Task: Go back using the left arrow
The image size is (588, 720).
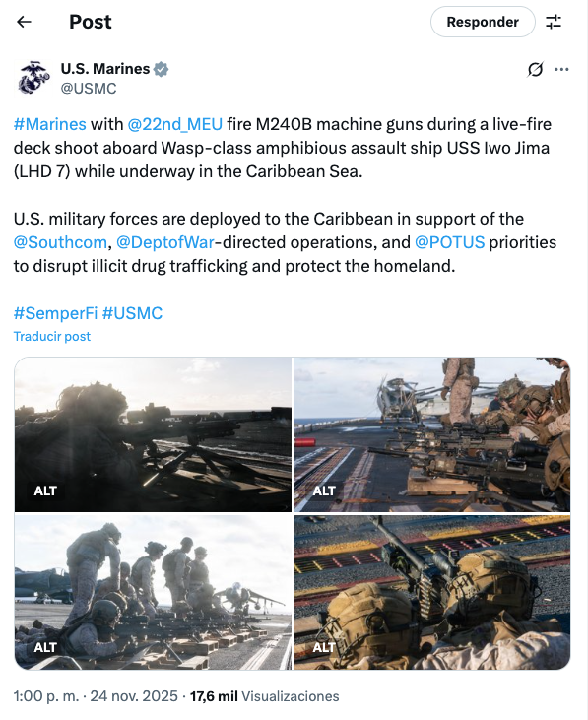Action: click(24, 22)
